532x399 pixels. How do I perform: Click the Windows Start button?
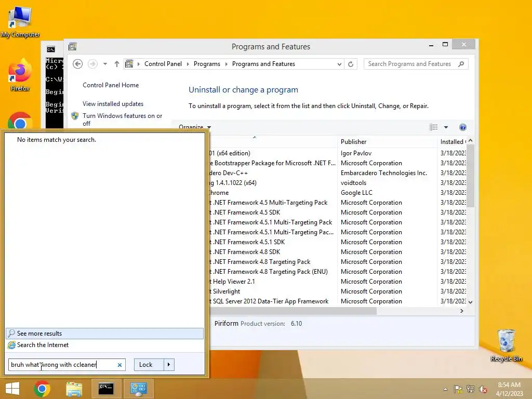pos(12,389)
